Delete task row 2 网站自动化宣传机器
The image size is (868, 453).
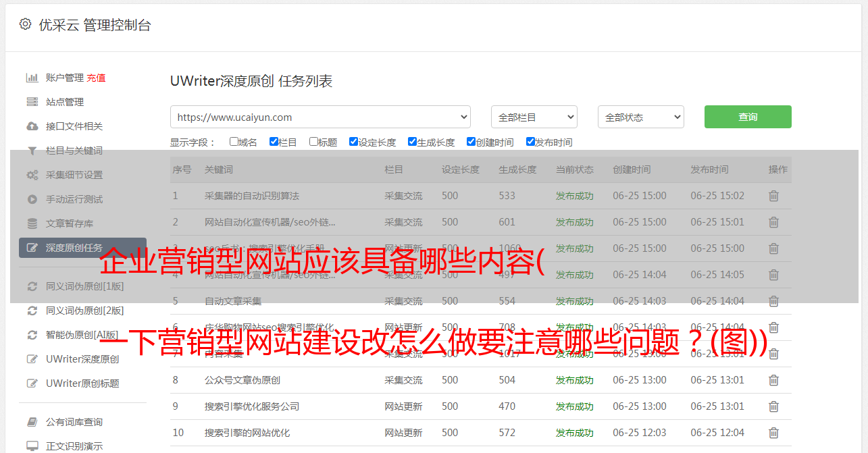click(774, 222)
